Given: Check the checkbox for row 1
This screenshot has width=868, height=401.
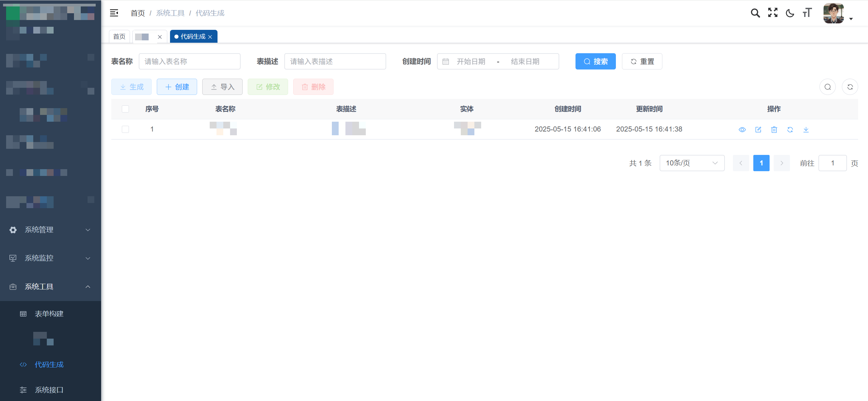Looking at the screenshot, I should pyautogui.click(x=125, y=129).
